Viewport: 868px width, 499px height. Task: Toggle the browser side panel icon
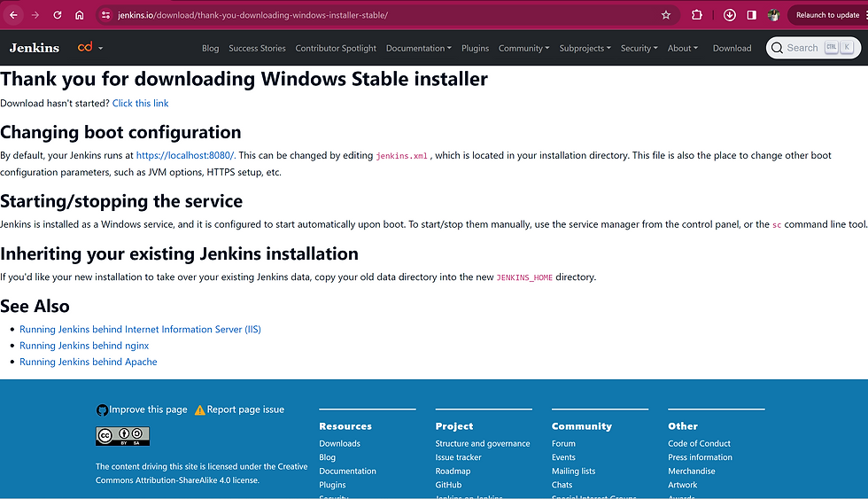751,15
